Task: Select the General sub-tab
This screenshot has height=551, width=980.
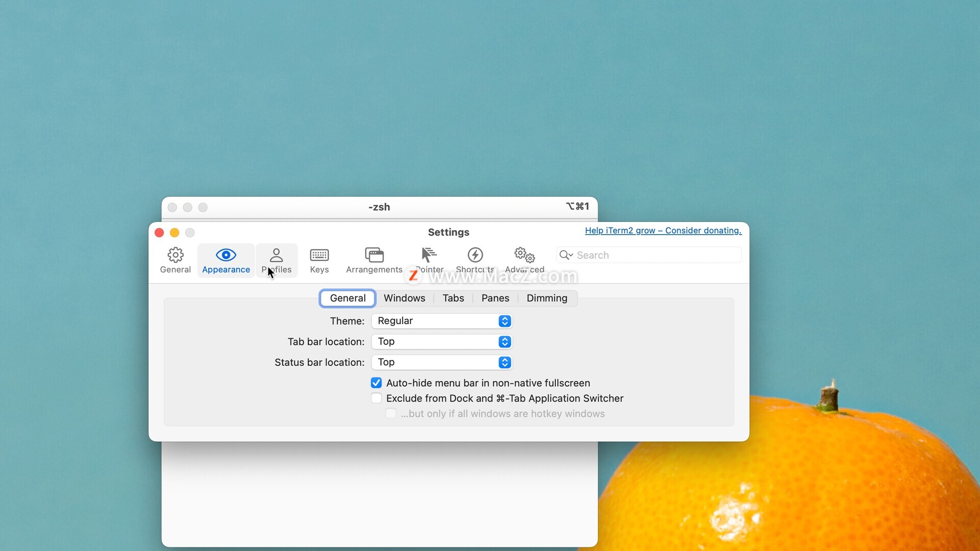Action: click(x=348, y=298)
